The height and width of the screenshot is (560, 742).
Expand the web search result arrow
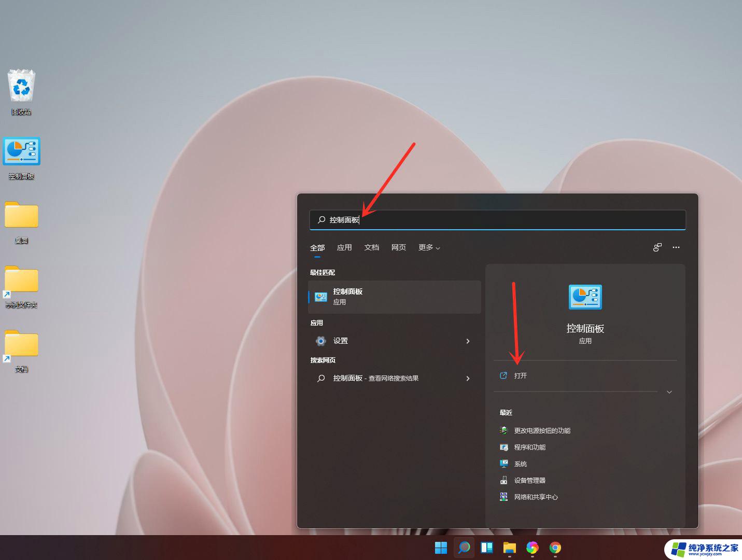click(468, 378)
